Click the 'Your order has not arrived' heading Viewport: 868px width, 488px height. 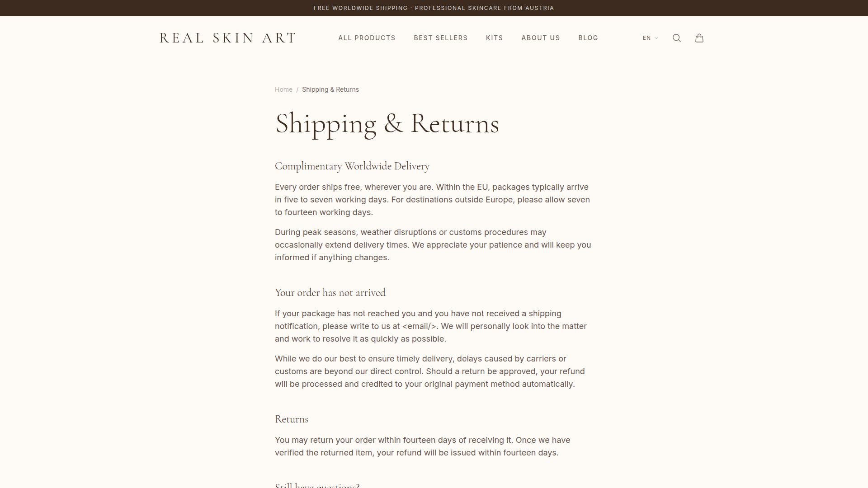click(x=330, y=293)
